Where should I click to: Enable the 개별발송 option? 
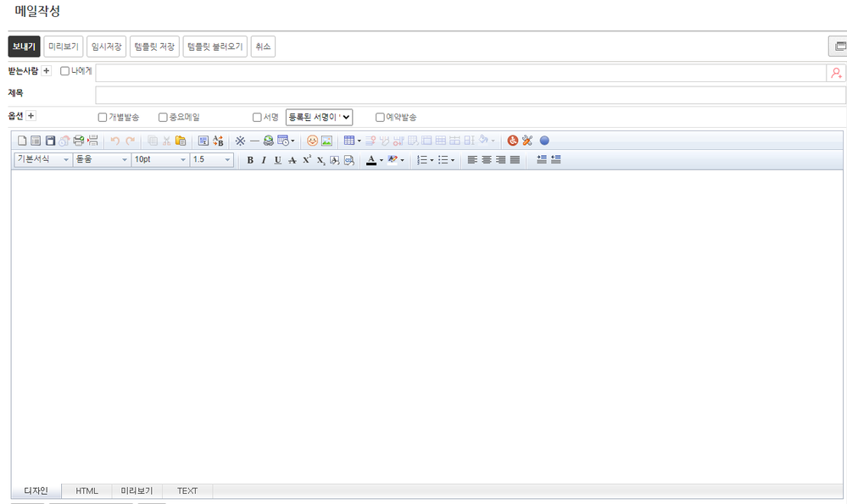[x=102, y=117]
